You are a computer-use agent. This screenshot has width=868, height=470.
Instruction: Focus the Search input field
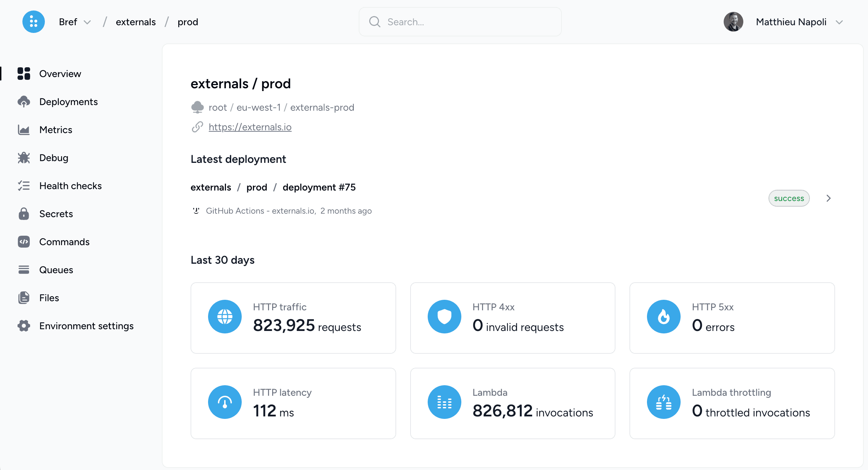[x=460, y=22]
